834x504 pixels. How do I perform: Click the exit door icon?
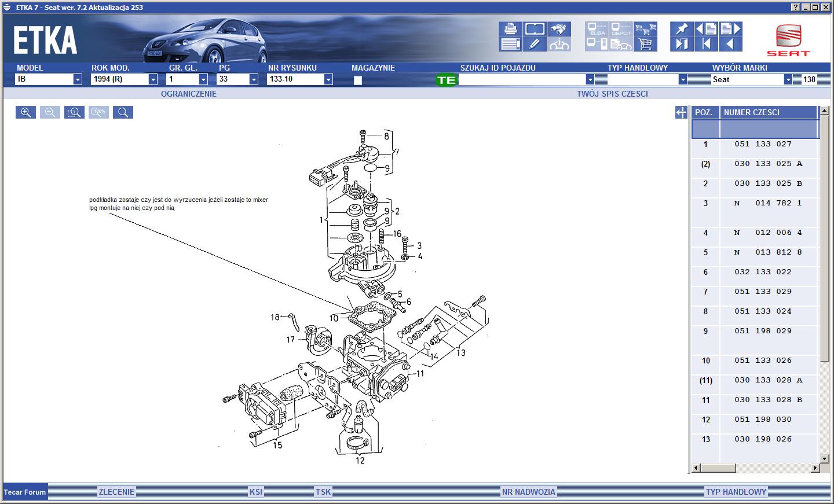click(x=681, y=44)
